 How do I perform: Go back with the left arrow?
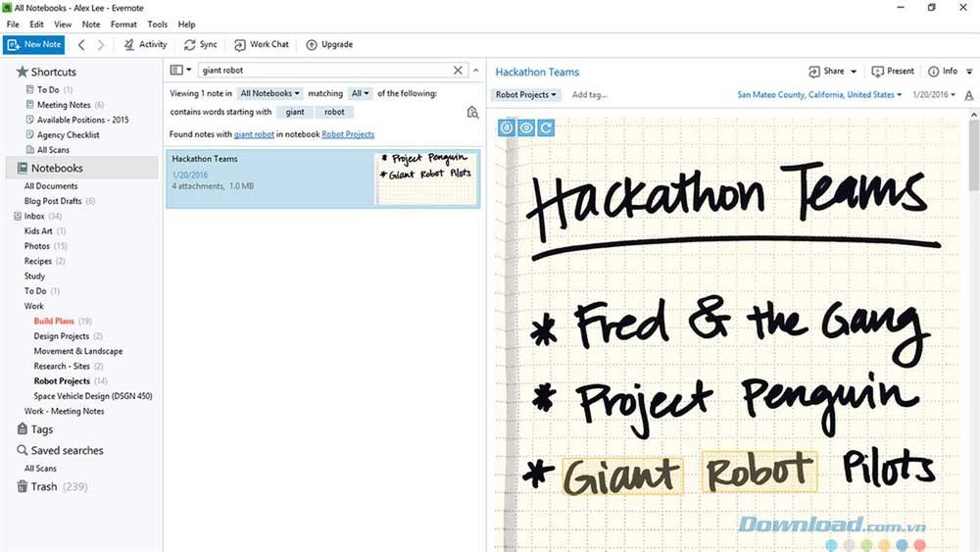[x=81, y=44]
